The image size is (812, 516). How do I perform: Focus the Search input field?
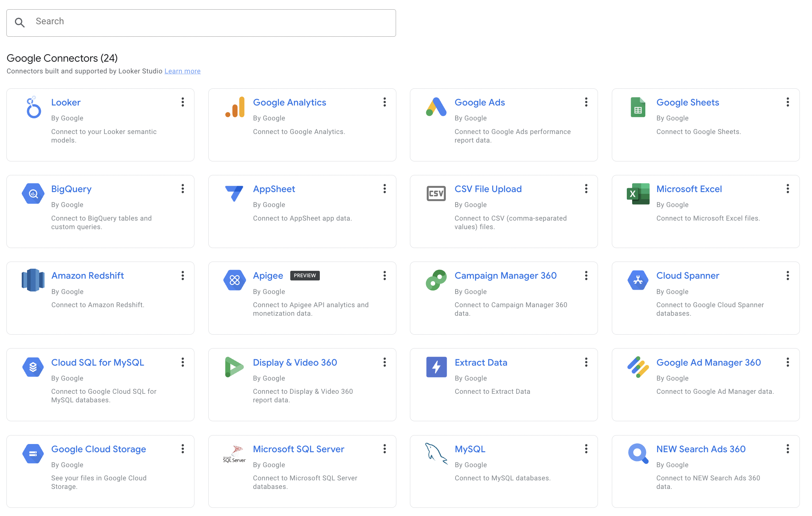(x=214, y=22)
